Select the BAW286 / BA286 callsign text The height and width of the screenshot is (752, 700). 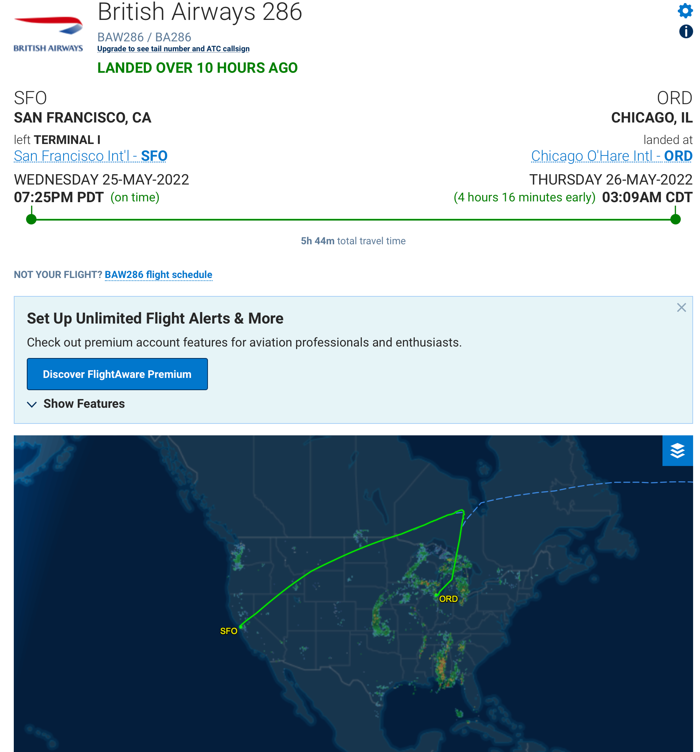point(144,37)
